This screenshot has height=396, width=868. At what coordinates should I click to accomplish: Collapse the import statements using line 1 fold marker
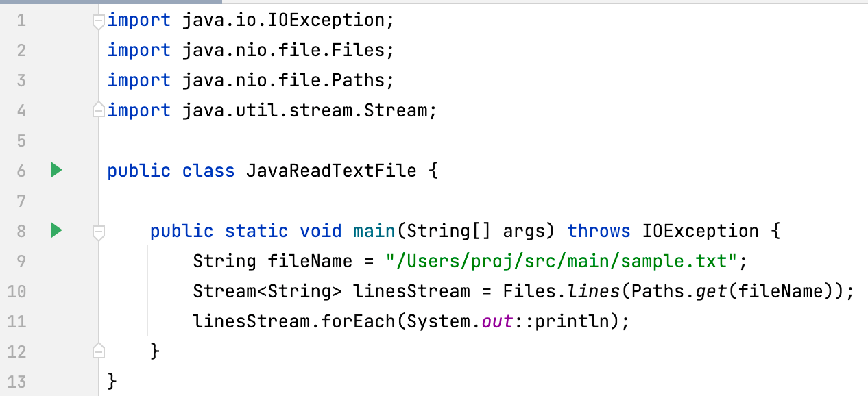point(98,20)
